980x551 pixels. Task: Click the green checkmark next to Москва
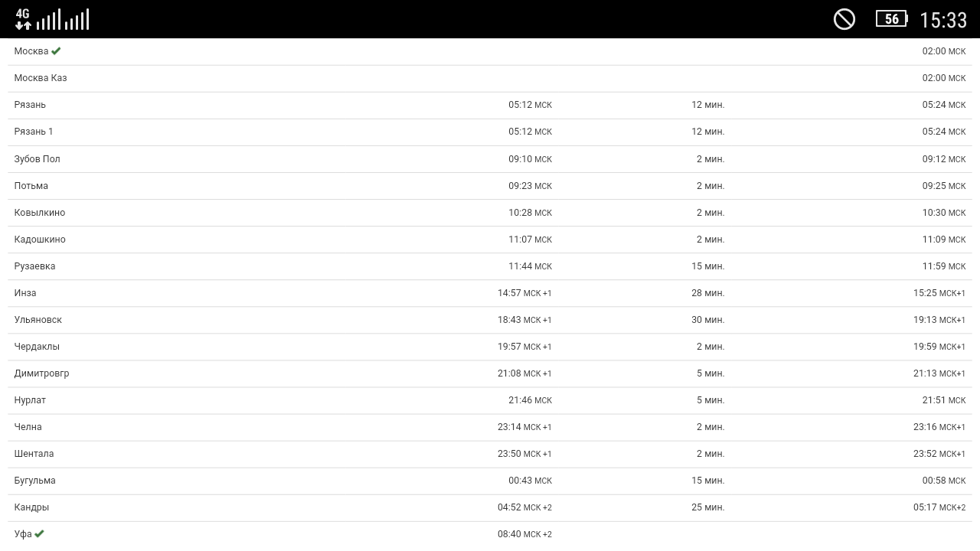point(56,51)
